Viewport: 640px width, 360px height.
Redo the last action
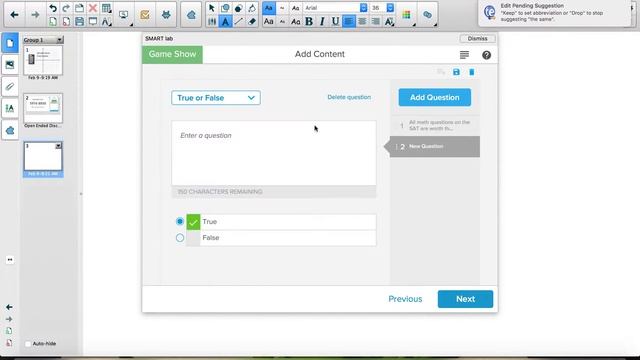pyautogui.click(x=66, y=8)
